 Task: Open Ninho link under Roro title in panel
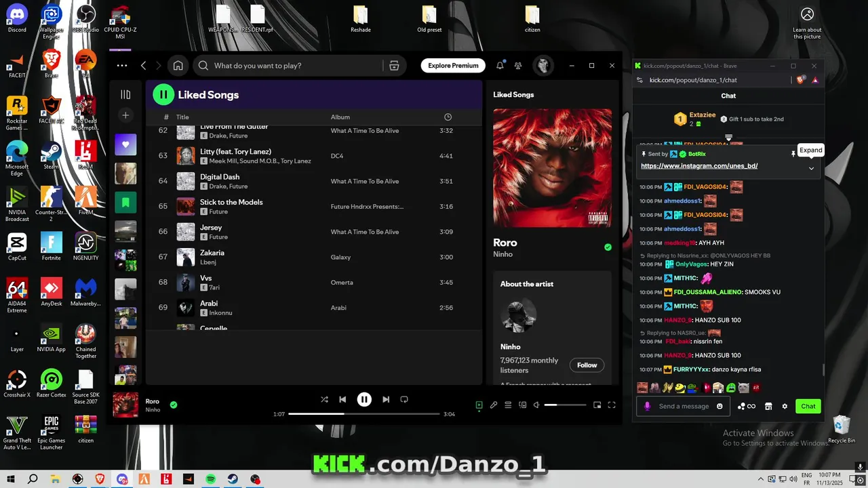point(502,254)
